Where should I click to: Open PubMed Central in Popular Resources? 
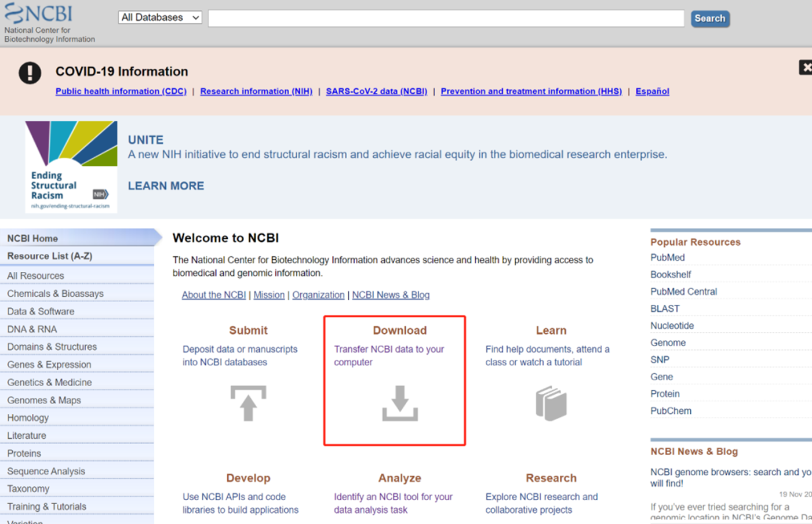coord(683,292)
